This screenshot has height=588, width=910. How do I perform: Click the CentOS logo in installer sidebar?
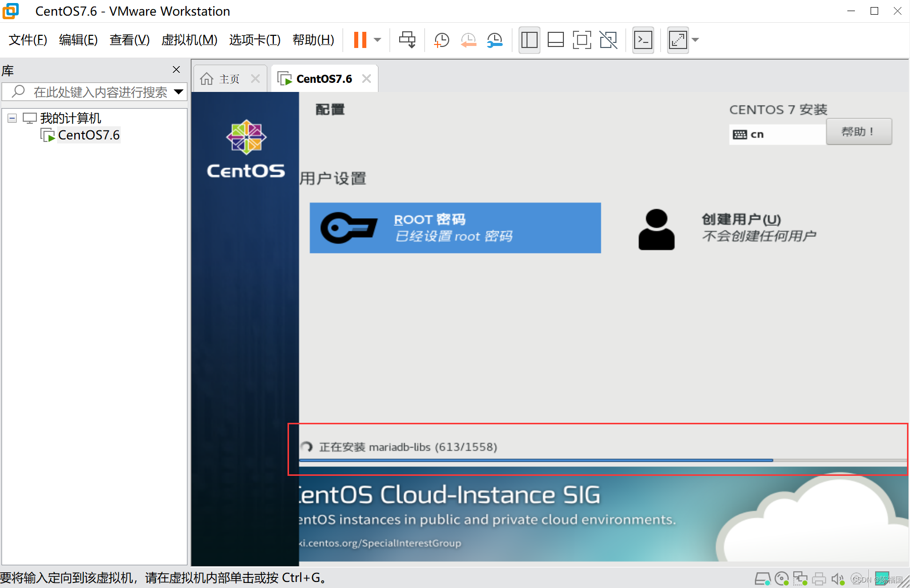(246, 150)
